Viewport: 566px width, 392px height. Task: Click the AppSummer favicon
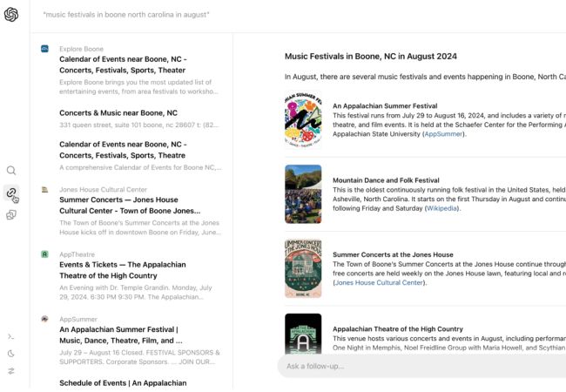pos(44,319)
